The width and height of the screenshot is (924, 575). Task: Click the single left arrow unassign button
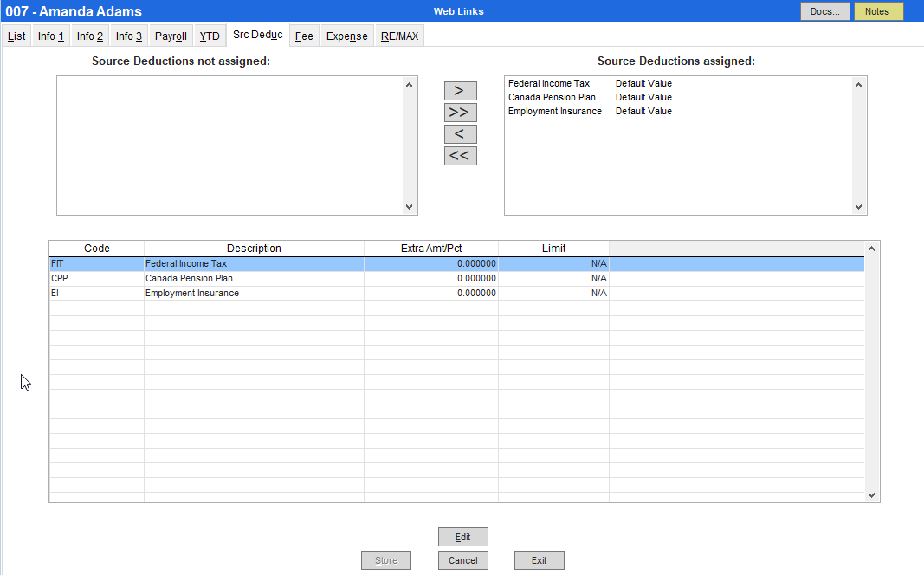coord(460,134)
